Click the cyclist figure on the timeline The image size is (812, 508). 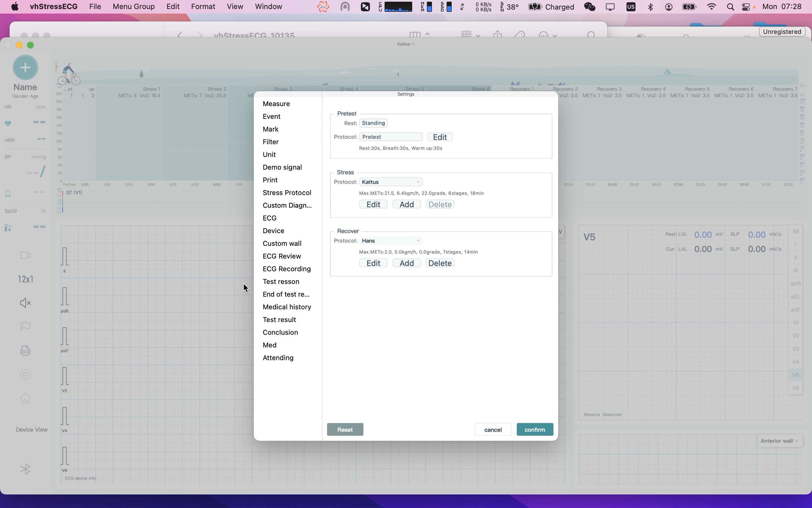coord(69,74)
